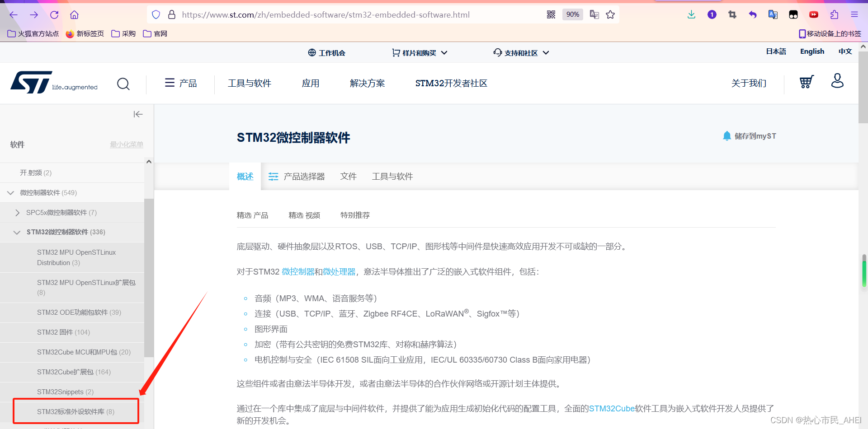The width and height of the screenshot is (868, 429).
Task: Switch language to English
Action: tap(812, 51)
